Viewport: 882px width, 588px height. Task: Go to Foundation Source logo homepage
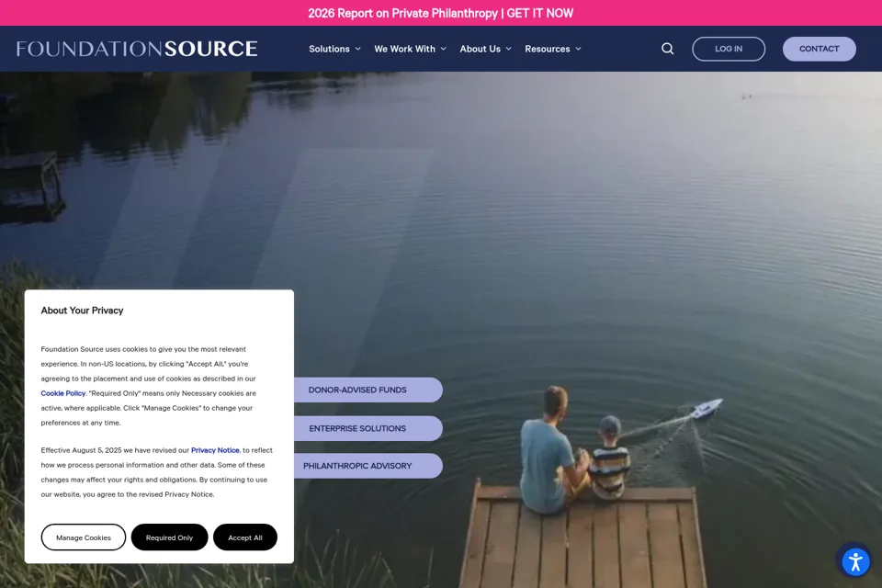[137, 49]
